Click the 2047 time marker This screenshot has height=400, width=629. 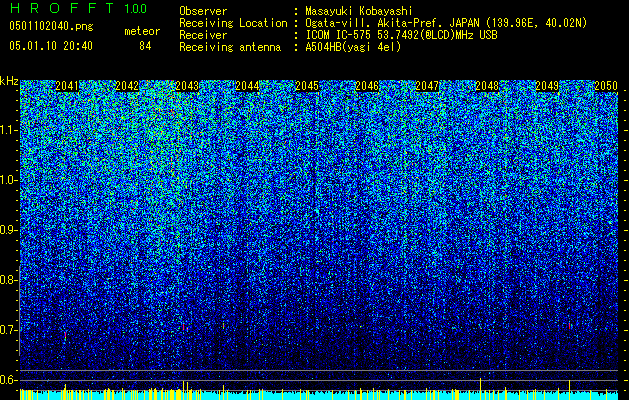427,86
